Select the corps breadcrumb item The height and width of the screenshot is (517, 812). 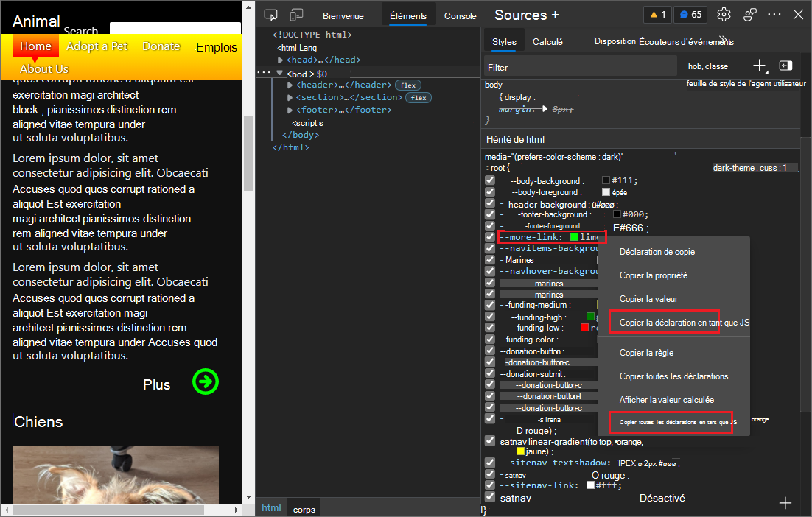pos(304,509)
